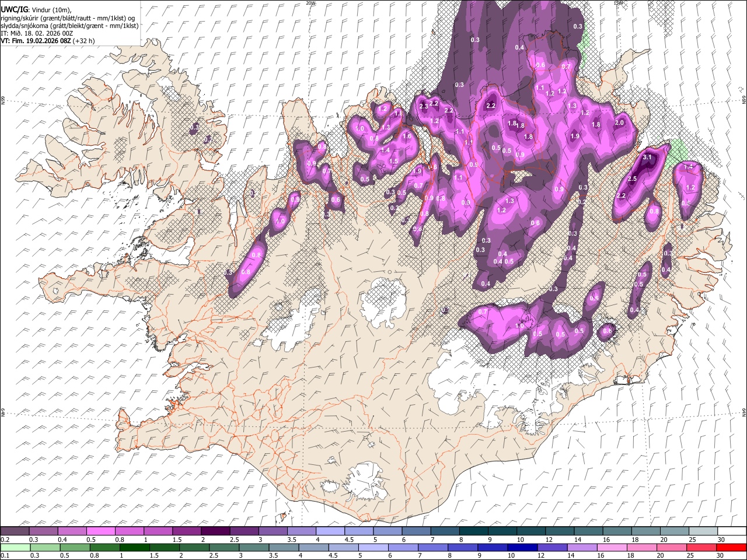Click lower legend swatch between 0.8 and 1
This screenshot has width=747, height=560.
point(104,547)
